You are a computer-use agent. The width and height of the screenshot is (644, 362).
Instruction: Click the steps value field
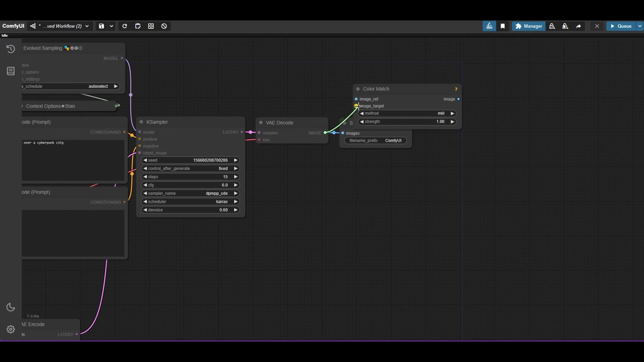(191, 177)
